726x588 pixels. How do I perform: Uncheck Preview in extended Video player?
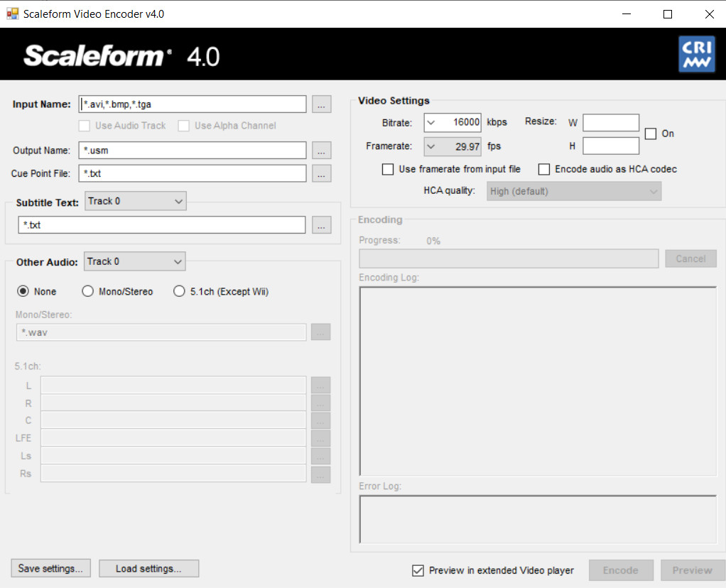click(x=418, y=571)
